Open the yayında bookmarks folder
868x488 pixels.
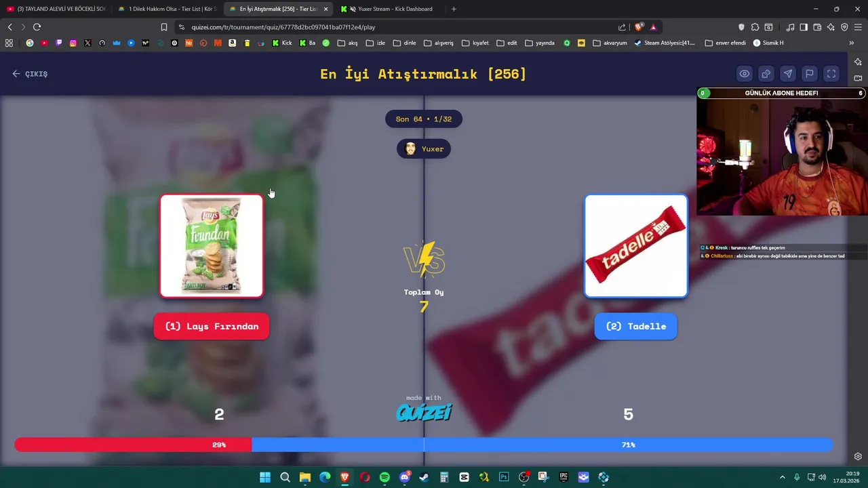click(540, 43)
